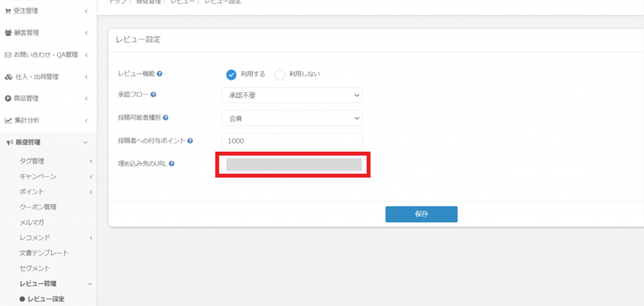The height and width of the screenshot is (306, 644).
Task: Open the 投稿可能者種別 dropdown showing 会員
Action: [x=292, y=117]
